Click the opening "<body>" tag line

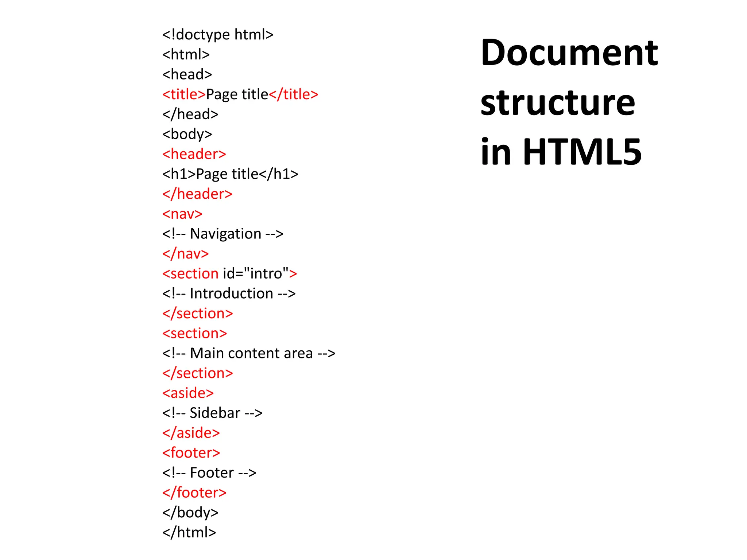(x=187, y=134)
